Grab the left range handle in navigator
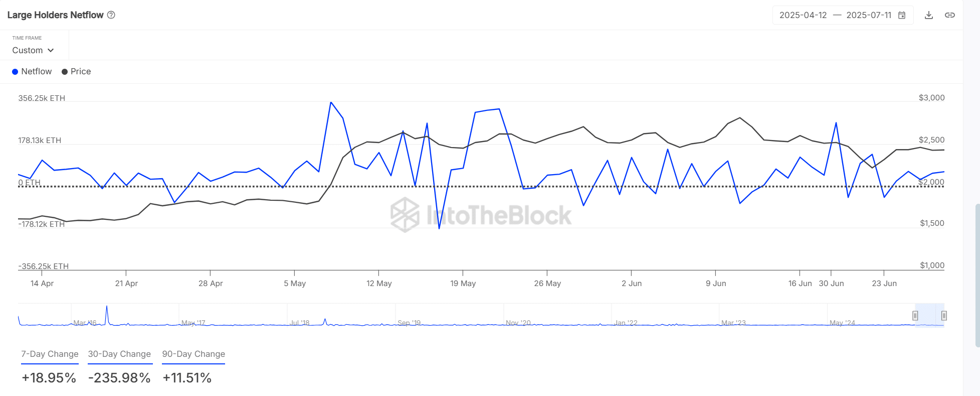 [x=915, y=316]
